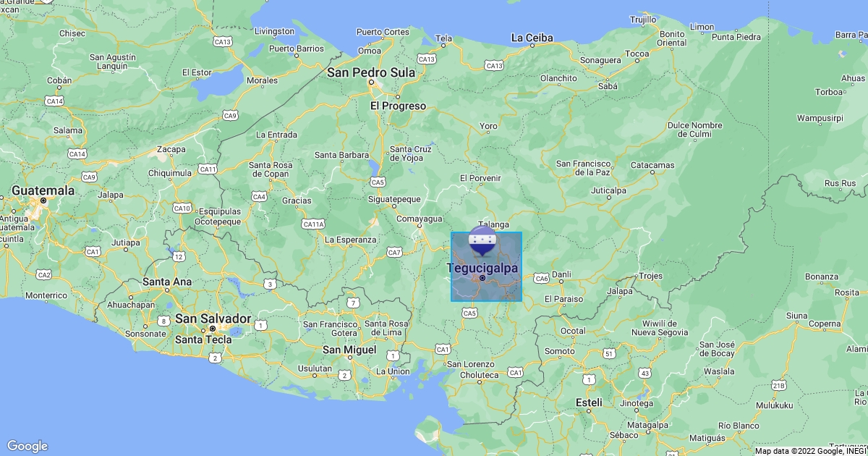Click the road 51 shield near Somoto

coord(609,353)
